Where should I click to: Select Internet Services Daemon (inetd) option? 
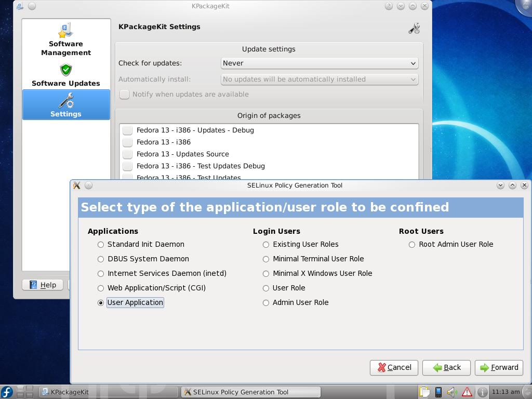(162, 273)
